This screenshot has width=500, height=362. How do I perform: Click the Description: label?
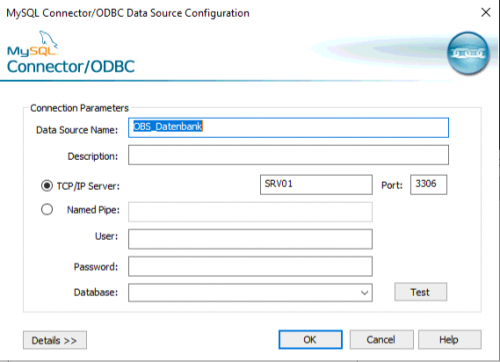pyautogui.click(x=93, y=156)
